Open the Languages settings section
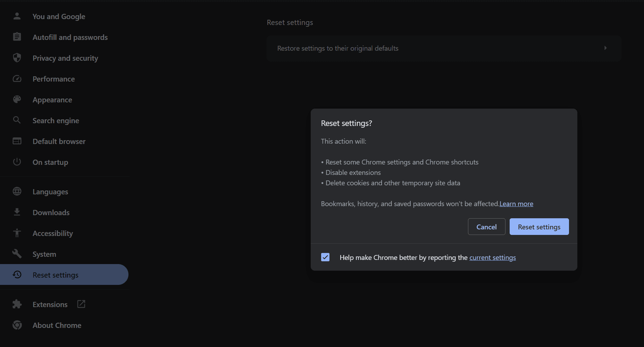The width and height of the screenshot is (644, 347). [x=50, y=192]
